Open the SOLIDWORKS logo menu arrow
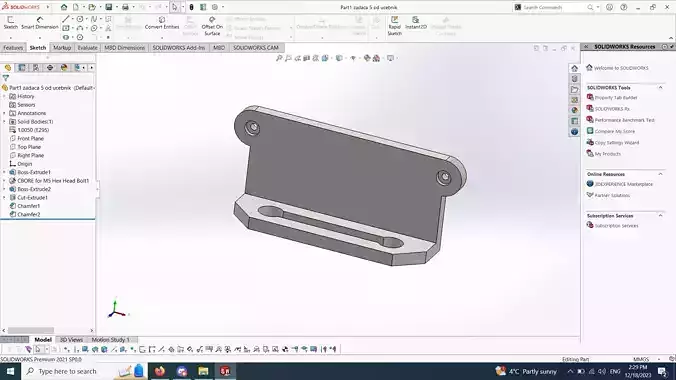Screen dimensions: 676x380 [47, 7]
